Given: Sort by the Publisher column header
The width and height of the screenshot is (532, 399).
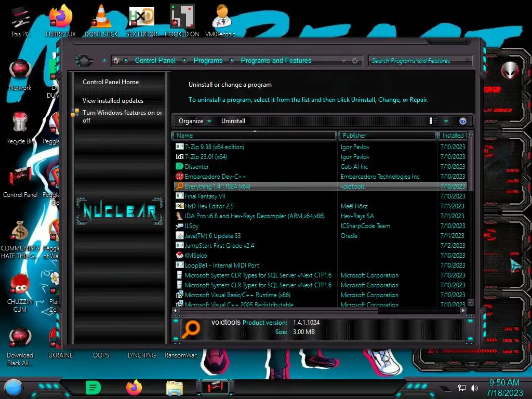Looking at the screenshot, I should pos(387,136).
